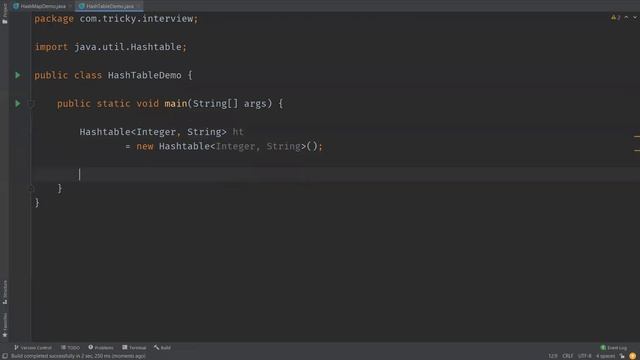Toggle the read-only lock icon in status bar
This screenshot has height=360, width=640.
[622, 356]
